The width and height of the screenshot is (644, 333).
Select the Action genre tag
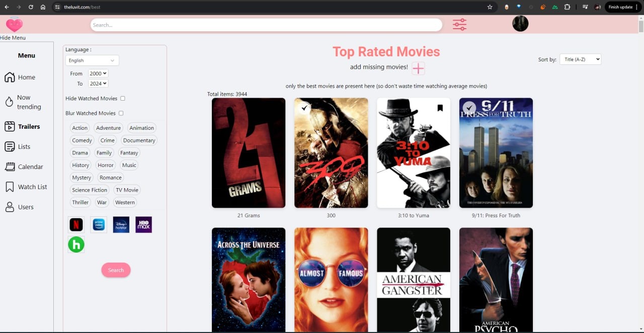pyautogui.click(x=79, y=128)
